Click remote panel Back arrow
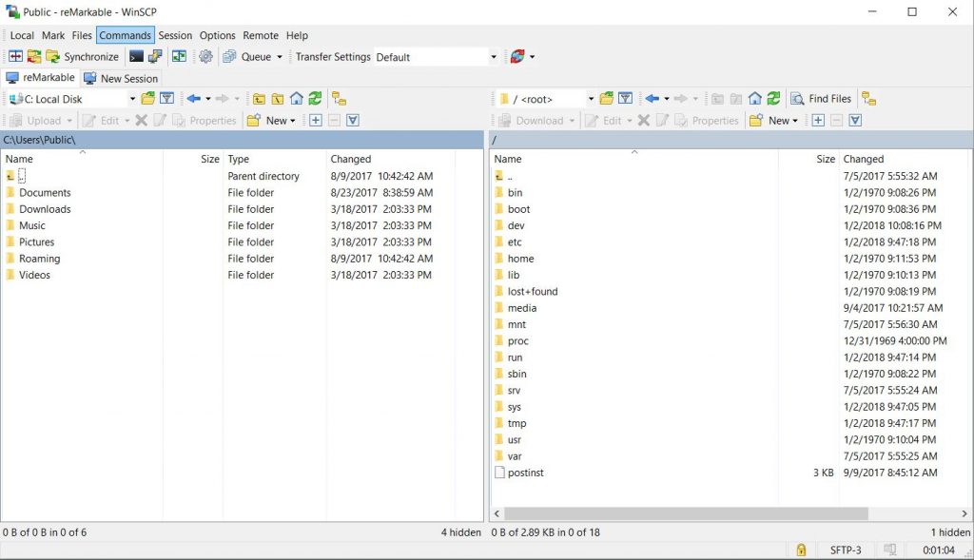Viewport: 974px width, 560px height. click(653, 99)
